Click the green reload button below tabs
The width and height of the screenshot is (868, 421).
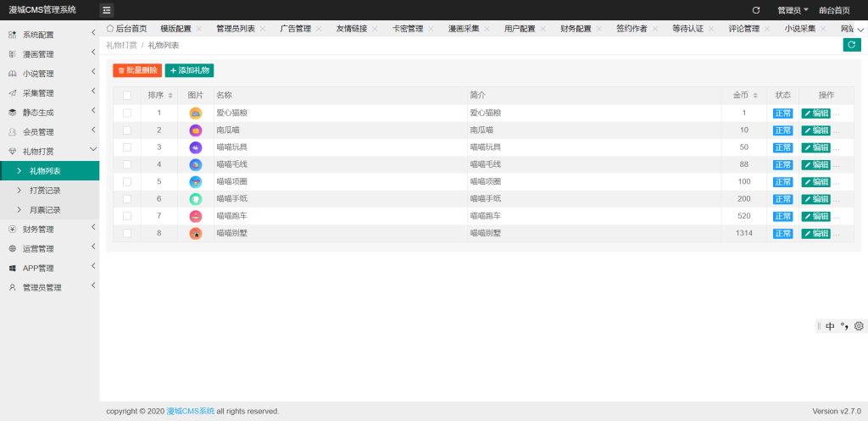(851, 45)
